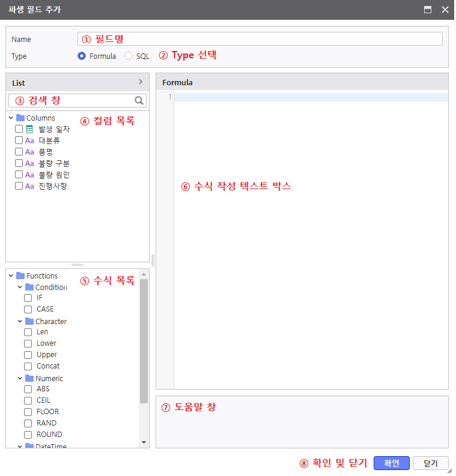456x476 pixels.
Task: Click the Character folder icon
Action: 29,322
